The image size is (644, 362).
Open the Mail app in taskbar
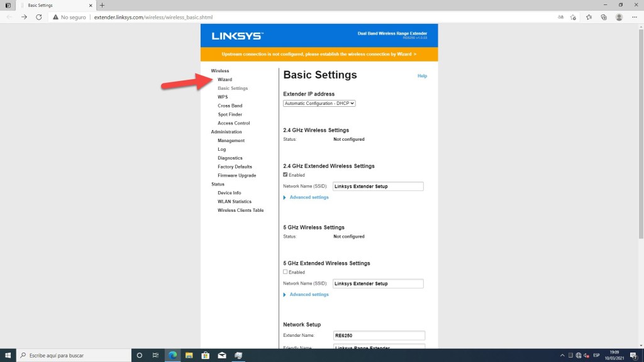(221, 356)
